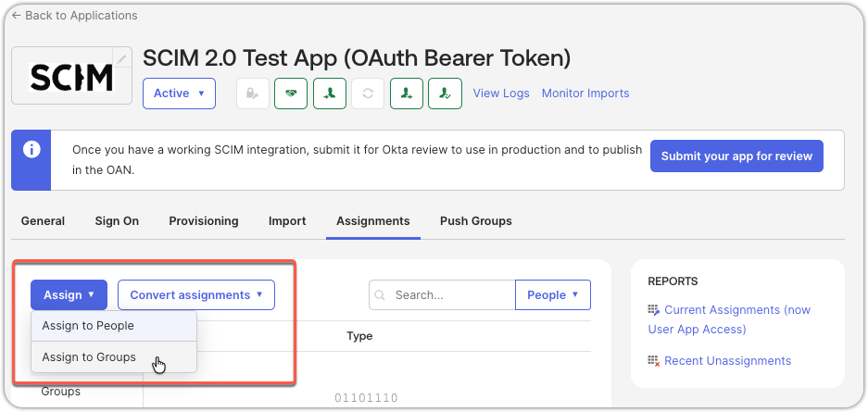Open the Monitor Imports link
868x412 pixels.
pos(585,94)
